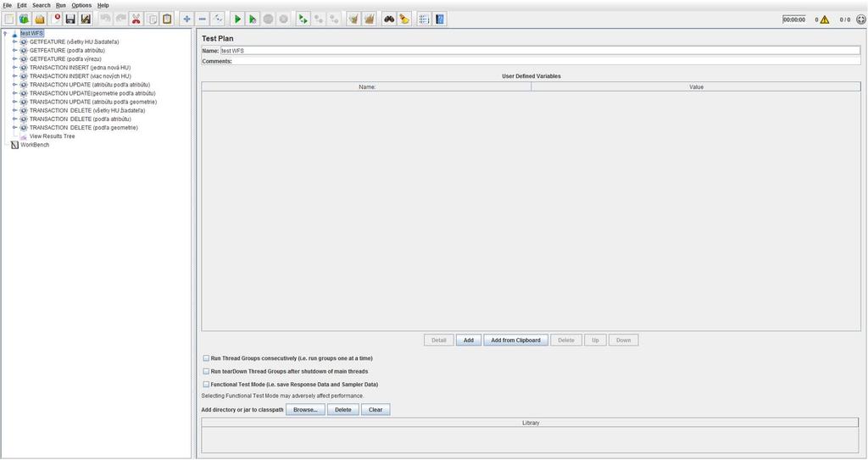The height and width of the screenshot is (460, 868).
Task: Create a new test plan via toolbar icon
Action: 9,19
